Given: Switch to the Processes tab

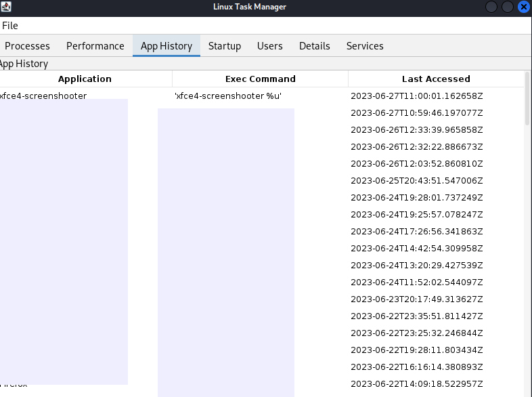Looking at the screenshot, I should click(28, 46).
